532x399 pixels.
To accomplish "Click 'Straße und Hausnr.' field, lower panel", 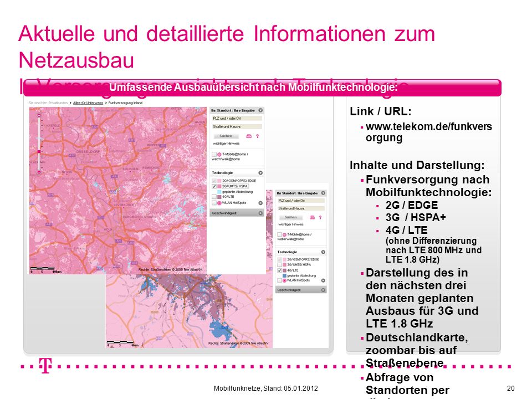I will coord(301,208).
